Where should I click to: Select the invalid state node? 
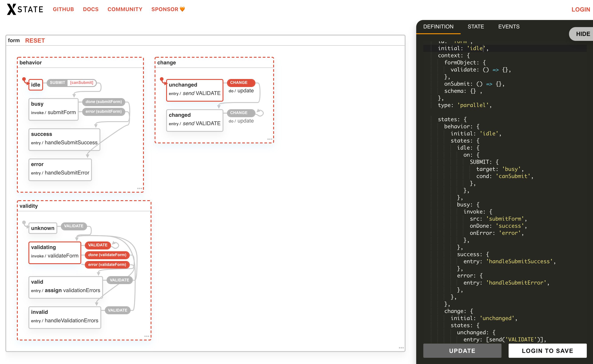coord(65,317)
